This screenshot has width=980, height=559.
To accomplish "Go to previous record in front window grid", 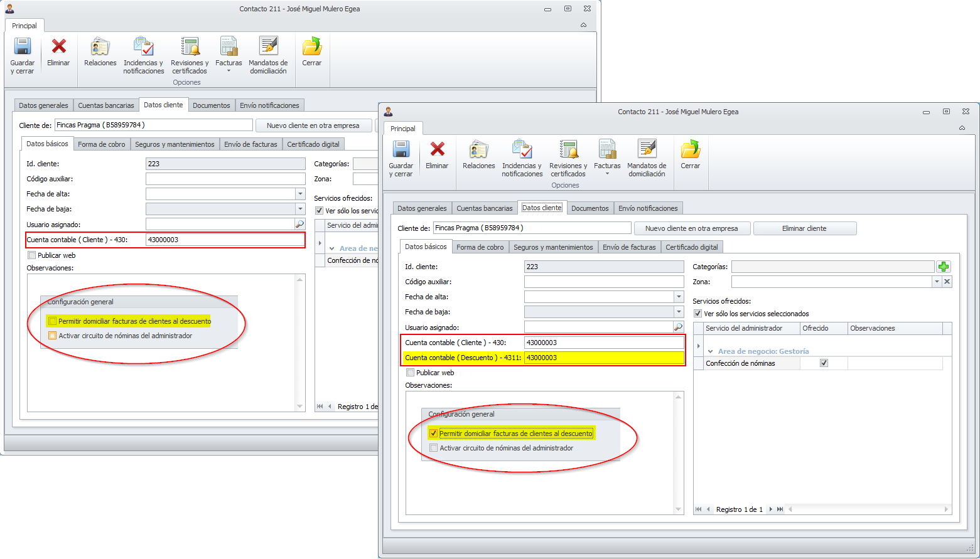I will tap(708, 509).
